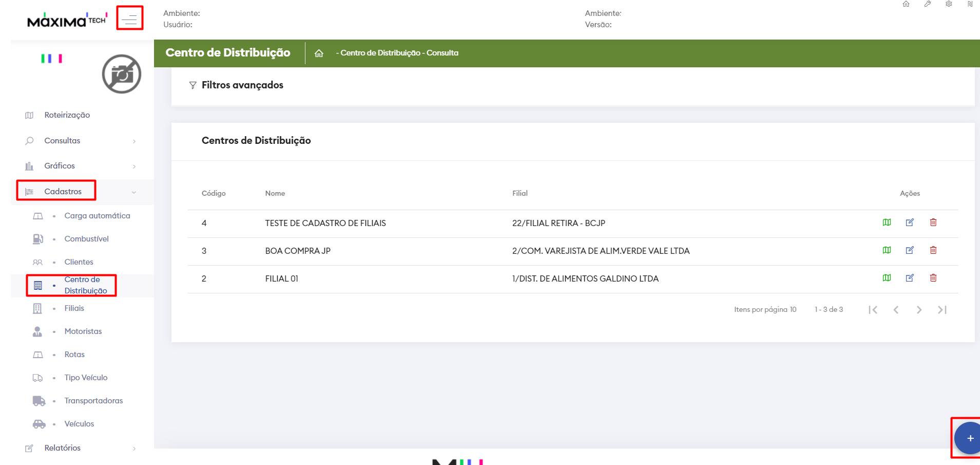Open map for FILIAL 01 row
This screenshot has height=465, width=980.
(x=887, y=278)
